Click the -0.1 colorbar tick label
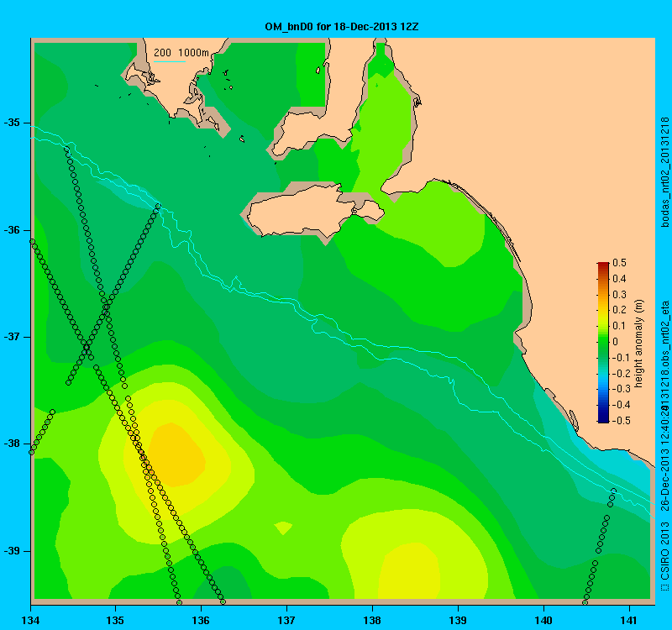Image resolution: width=672 pixels, height=630 pixels. point(620,358)
